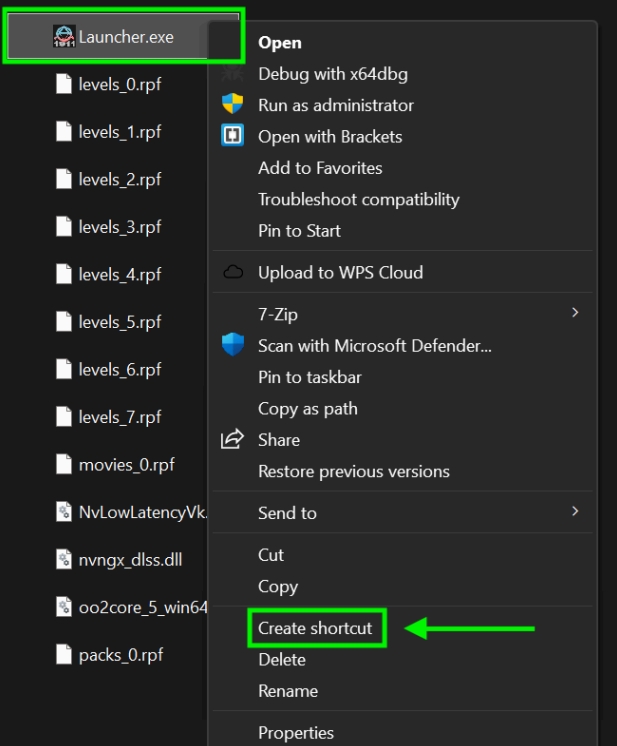Click the Microsoft Defender shield icon
The height and width of the screenshot is (746, 617).
233,344
